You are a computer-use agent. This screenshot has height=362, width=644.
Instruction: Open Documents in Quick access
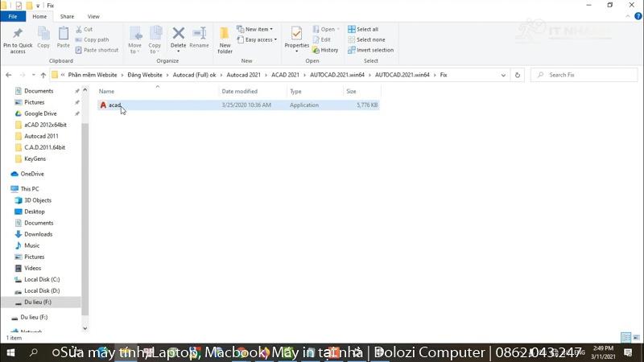[39, 91]
